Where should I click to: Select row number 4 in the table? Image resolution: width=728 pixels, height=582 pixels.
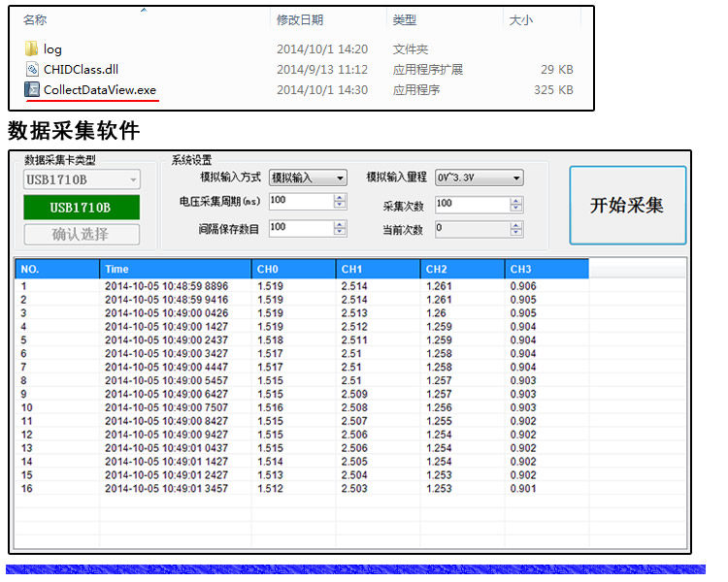pyautogui.click(x=23, y=326)
